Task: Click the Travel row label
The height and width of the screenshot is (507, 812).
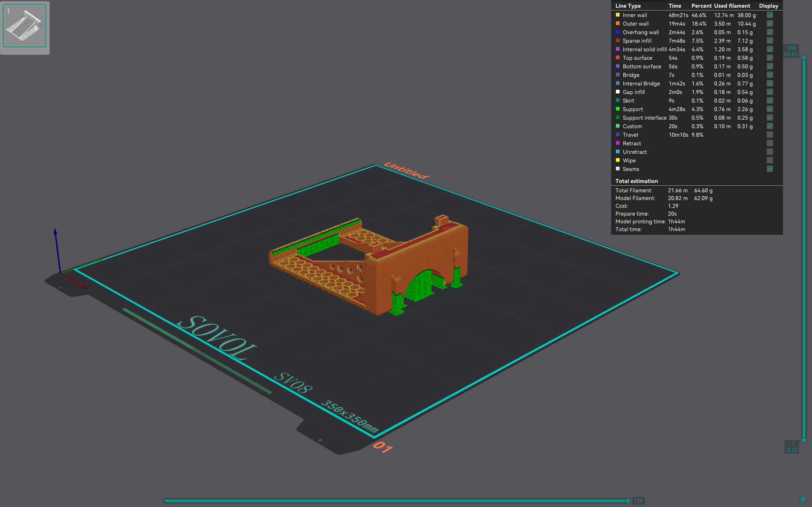Action: pyautogui.click(x=630, y=135)
